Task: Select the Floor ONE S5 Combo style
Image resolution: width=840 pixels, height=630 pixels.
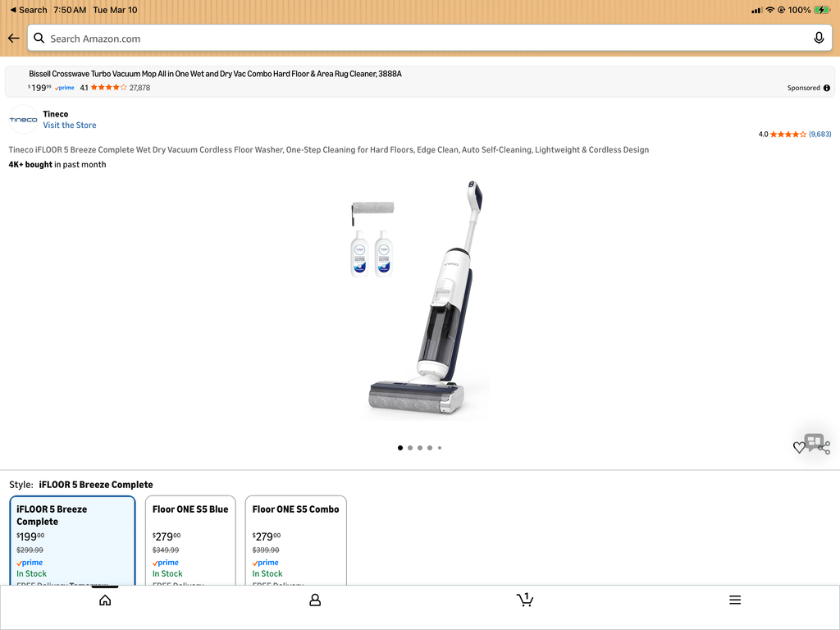Action: pyautogui.click(x=295, y=540)
